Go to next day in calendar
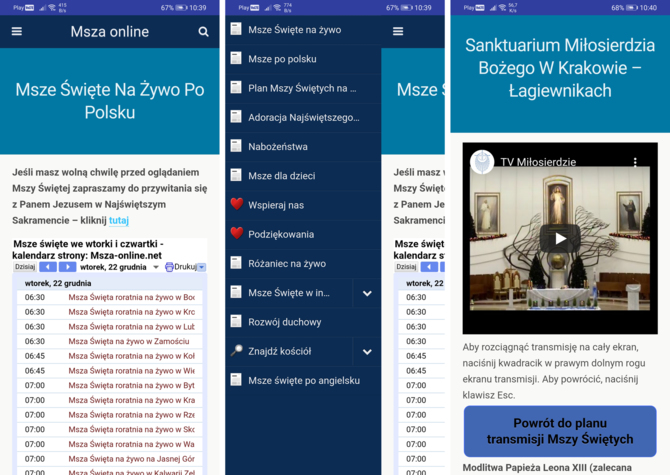 68,267
